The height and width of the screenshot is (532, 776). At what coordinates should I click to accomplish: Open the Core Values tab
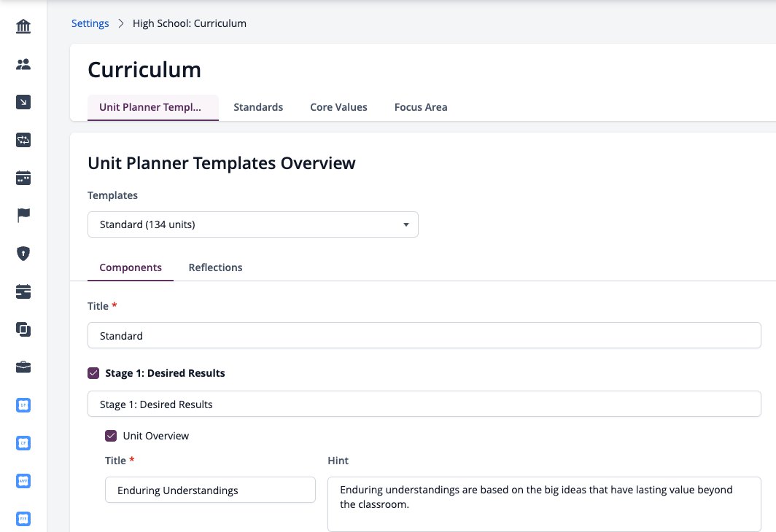point(338,107)
